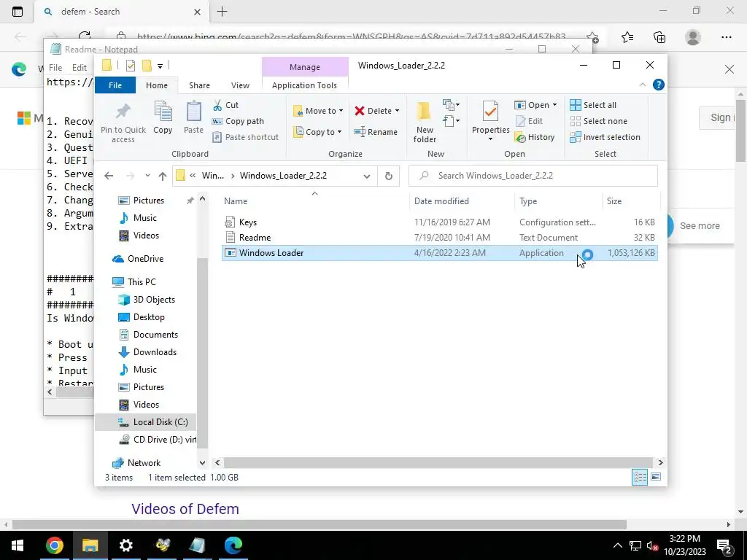Open Notepad Edit menu
The width and height of the screenshot is (747, 560).
coord(79,68)
